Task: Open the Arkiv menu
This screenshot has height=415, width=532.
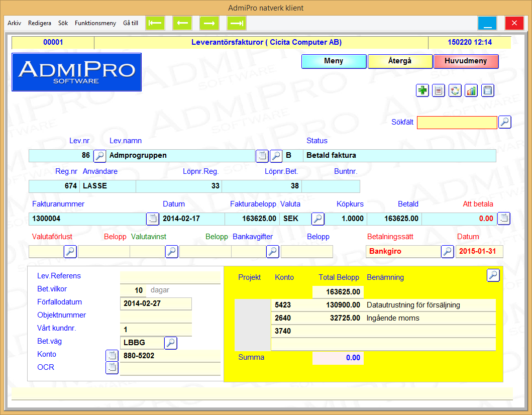Action: (x=14, y=23)
